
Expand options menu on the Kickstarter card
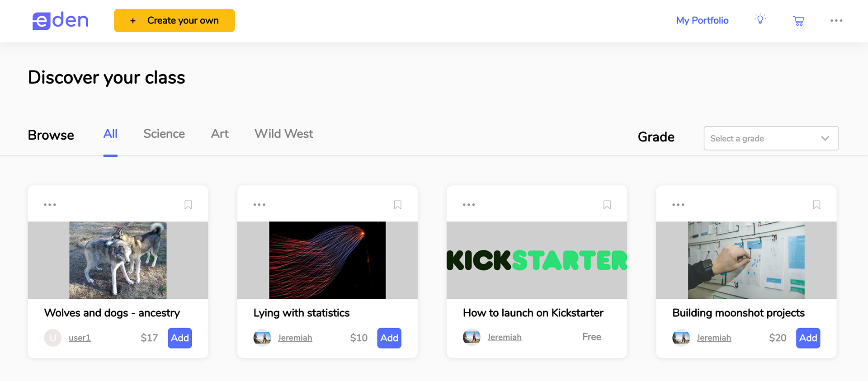point(469,205)
